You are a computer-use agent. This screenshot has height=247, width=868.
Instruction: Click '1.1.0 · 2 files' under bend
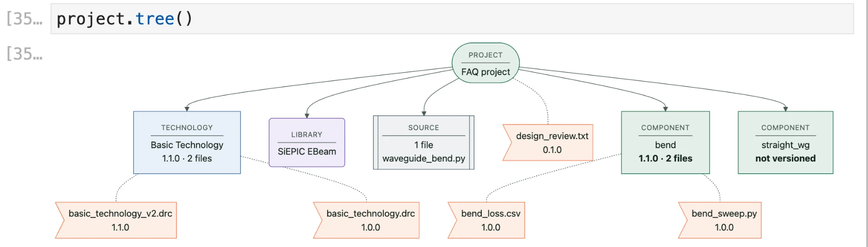pos(665,159)
